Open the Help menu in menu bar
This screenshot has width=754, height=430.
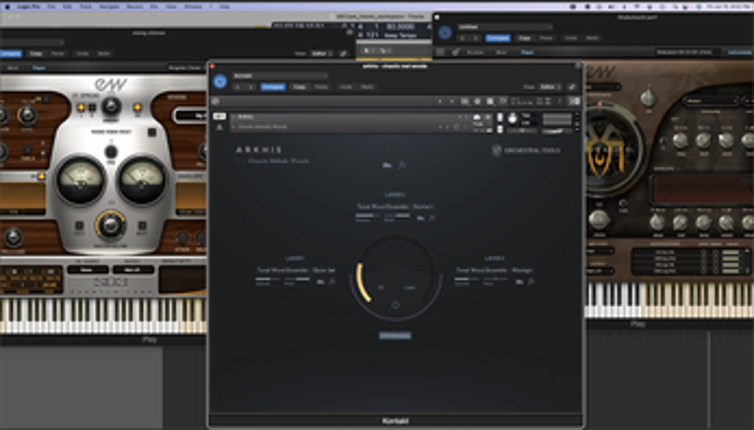click(x=225, y=7)
